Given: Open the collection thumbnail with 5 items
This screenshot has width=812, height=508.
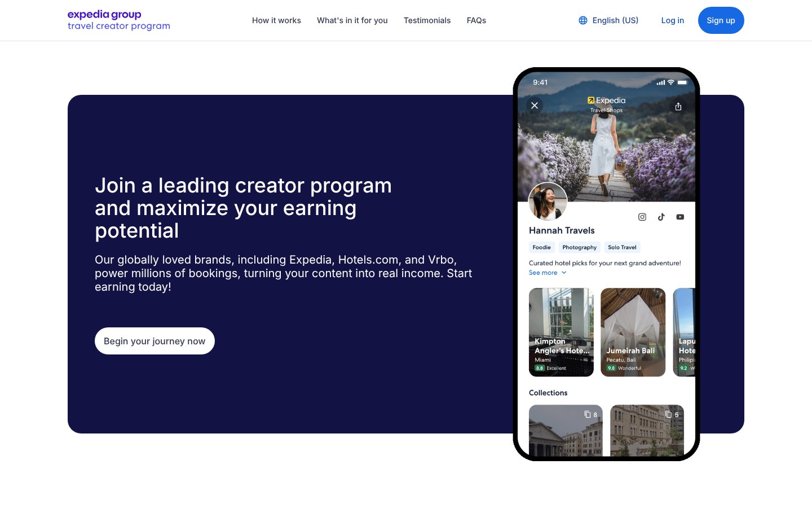Looking at the screenshot, I should coord(647,430).
